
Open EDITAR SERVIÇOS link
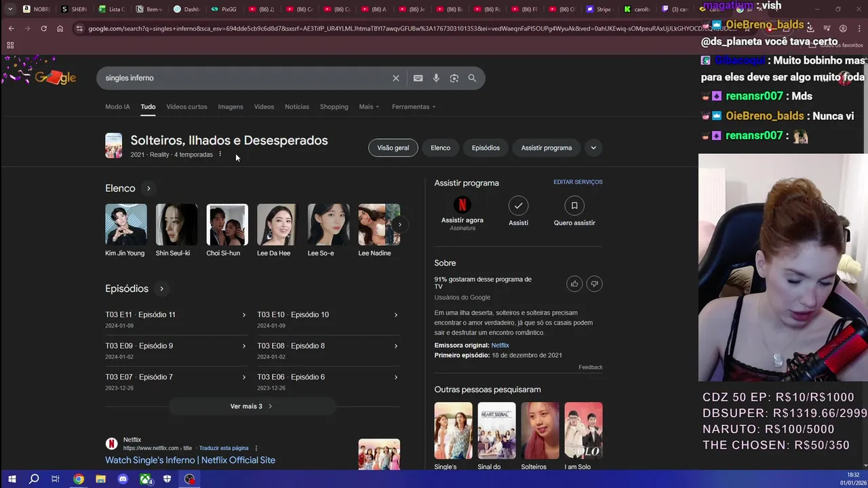click(578, 182)
